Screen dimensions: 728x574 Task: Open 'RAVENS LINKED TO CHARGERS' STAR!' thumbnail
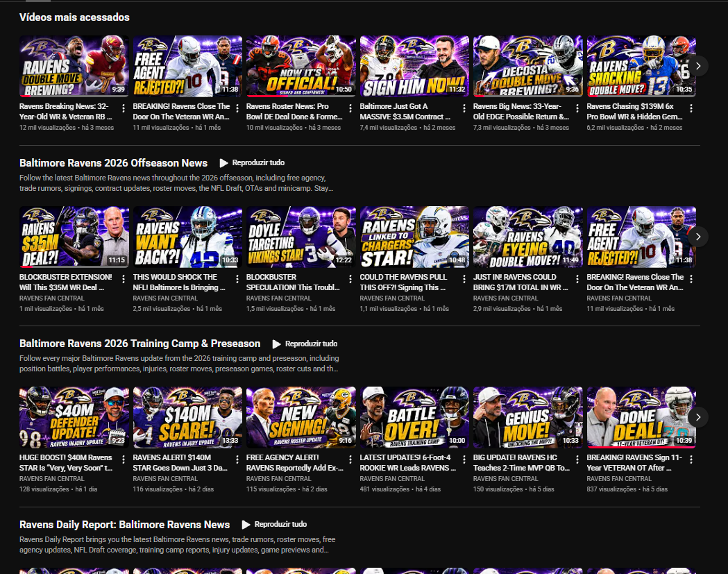click(x=414, y=237)
